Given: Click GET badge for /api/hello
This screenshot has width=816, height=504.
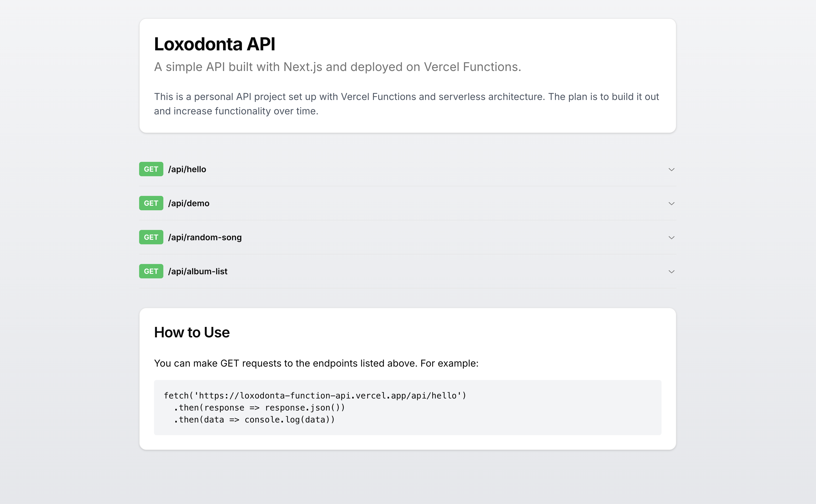Looking at the screenshot, I should [x=151, y=169].
